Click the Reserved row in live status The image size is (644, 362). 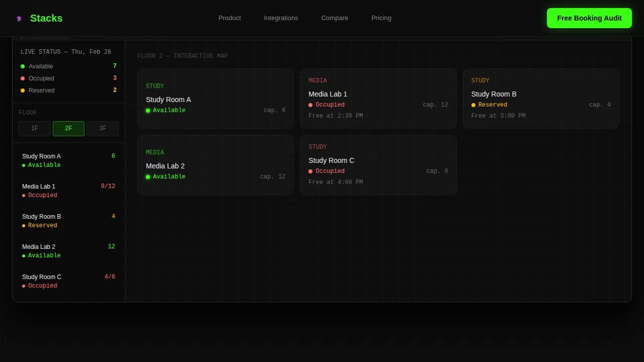coord(68,90)
